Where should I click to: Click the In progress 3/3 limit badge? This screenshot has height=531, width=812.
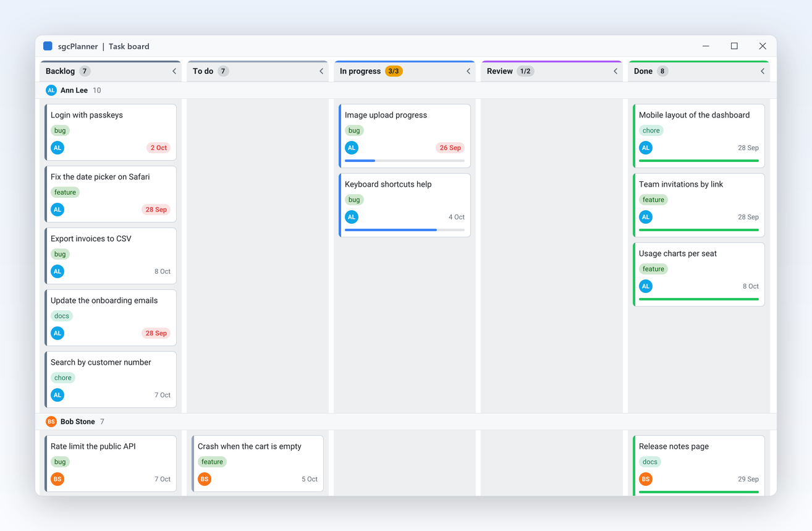click(x=394, y=71)
